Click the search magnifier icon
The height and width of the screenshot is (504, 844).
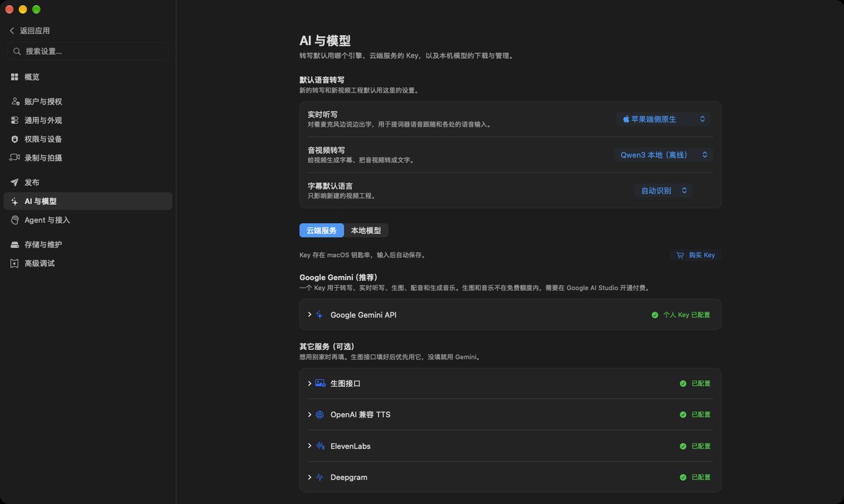[17, 51]
